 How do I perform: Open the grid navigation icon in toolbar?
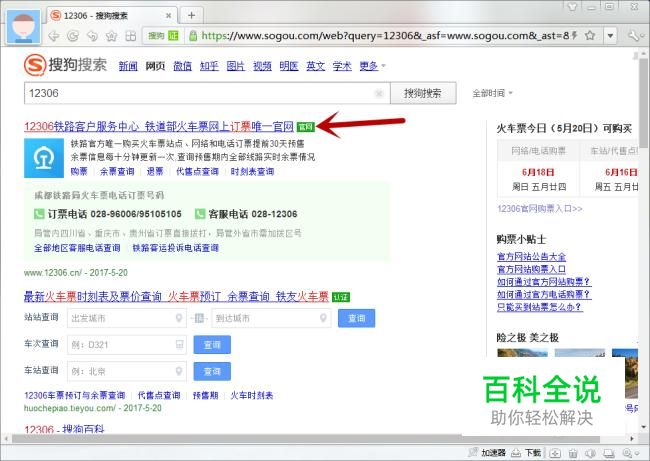[x=131, y=36]
